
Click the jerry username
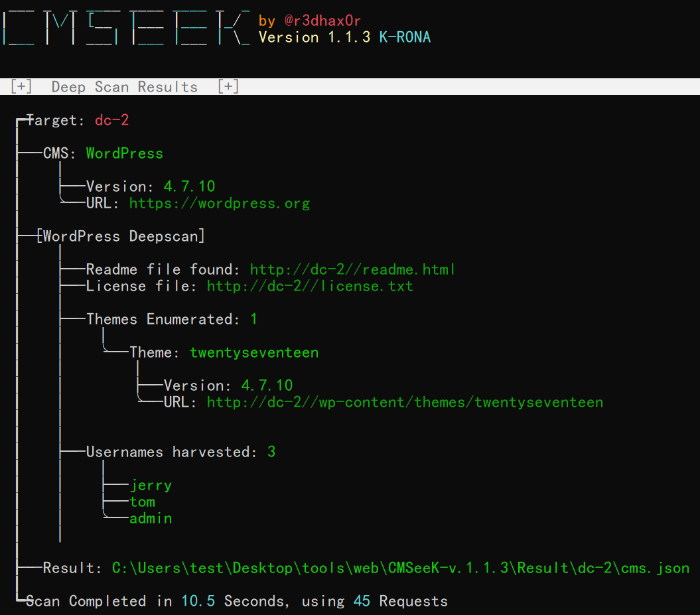151,485
